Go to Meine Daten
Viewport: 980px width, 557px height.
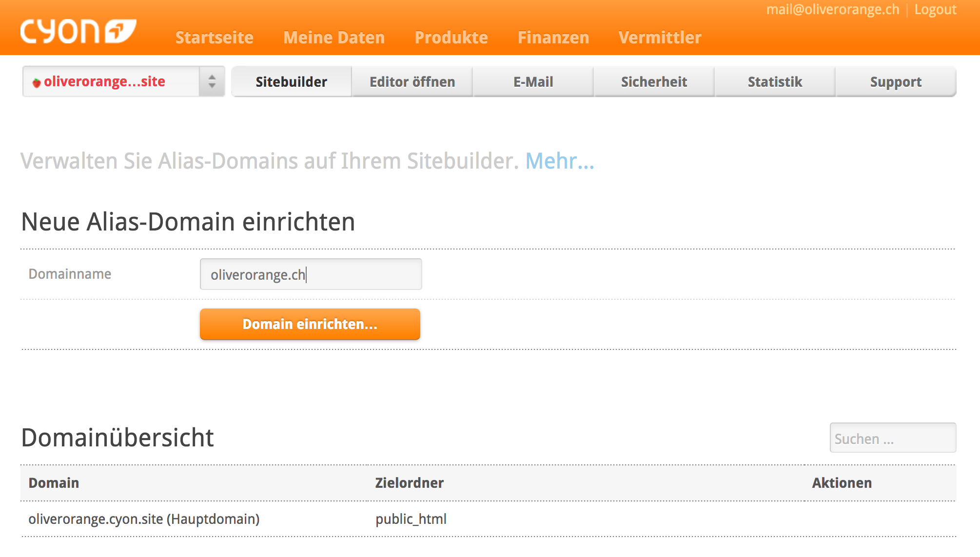pos(334,38)
